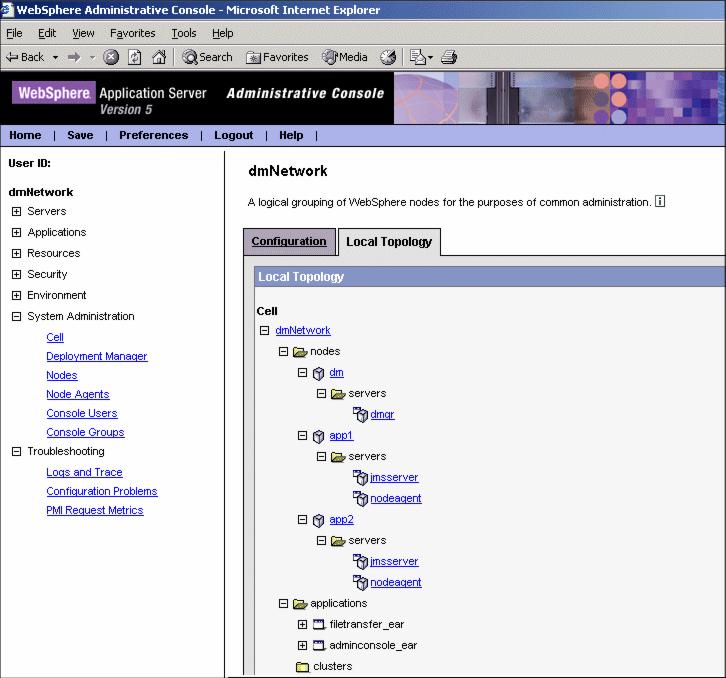Expand the Servers navigation section
726x678 pixels.
[16, 212]
